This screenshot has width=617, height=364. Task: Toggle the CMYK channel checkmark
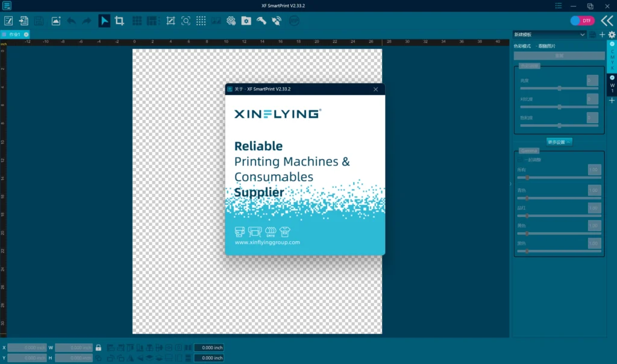[x=612, y=44]
